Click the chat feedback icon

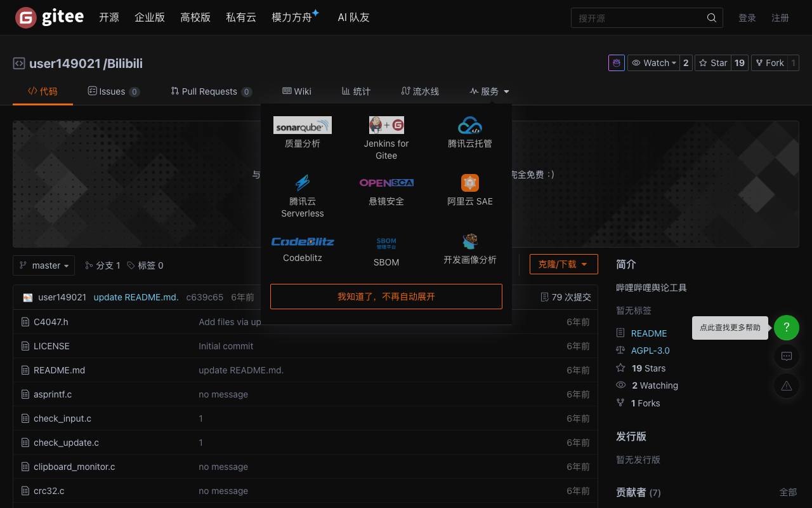(787, 356)
